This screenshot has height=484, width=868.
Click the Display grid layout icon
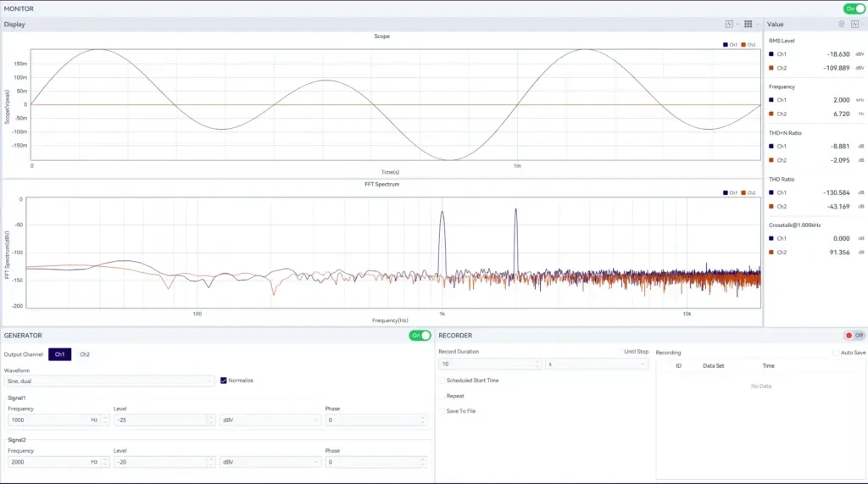tap(748, 24)
